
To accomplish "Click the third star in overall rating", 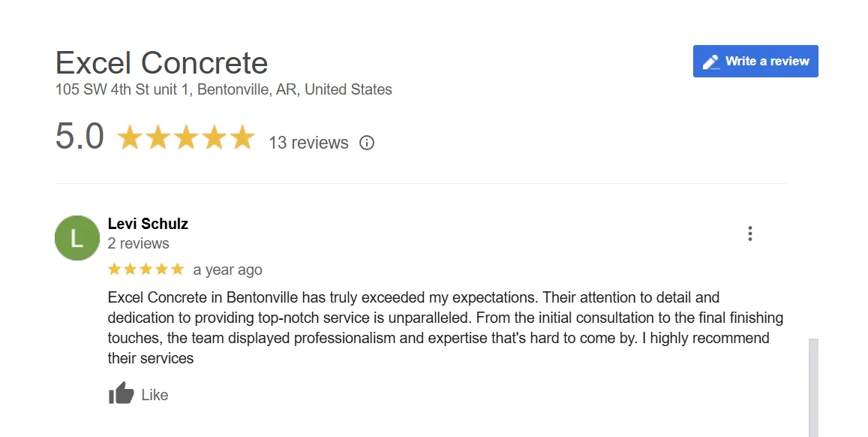I will pos(186,138).
